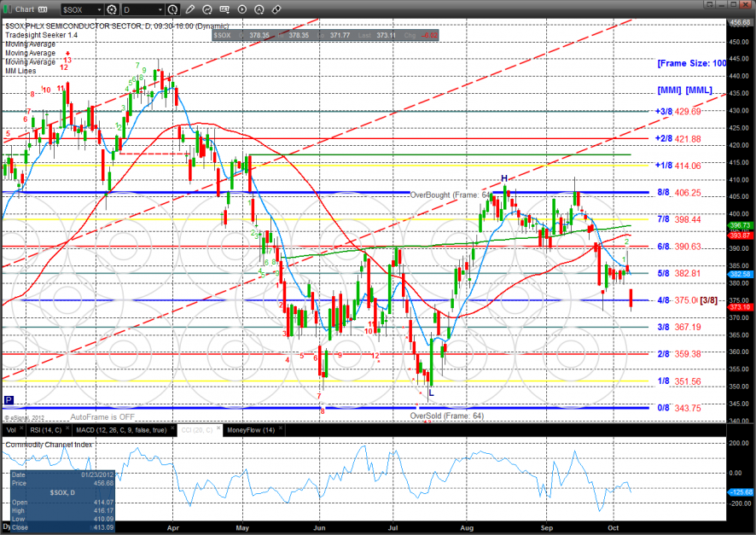756x535 pixels.
Task: Close the Vol tab
Action: (x=21, y=428)
